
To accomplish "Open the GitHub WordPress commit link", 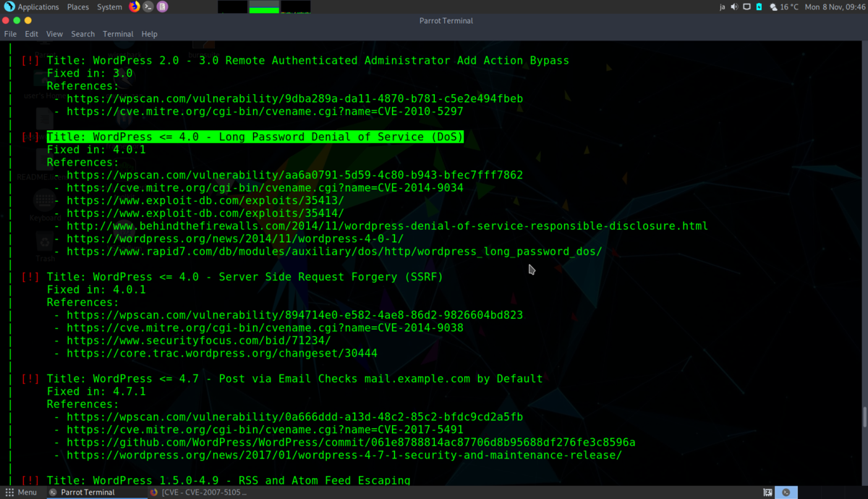I will (351, 443).
